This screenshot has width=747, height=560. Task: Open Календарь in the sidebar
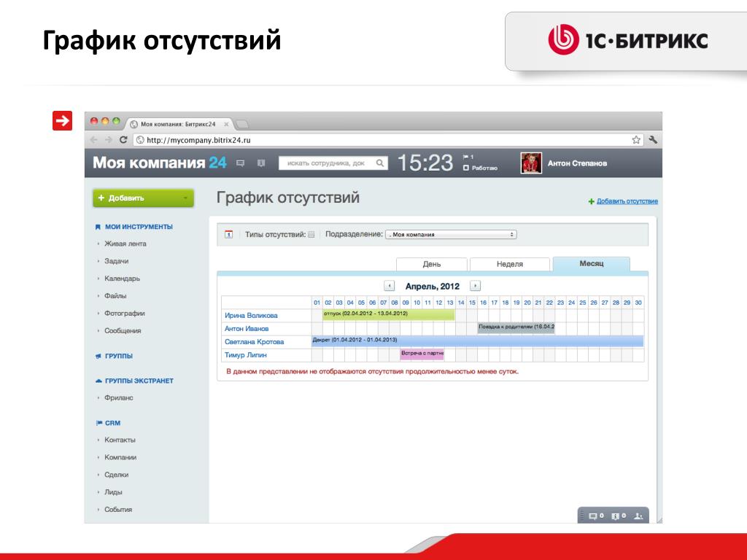122,278
